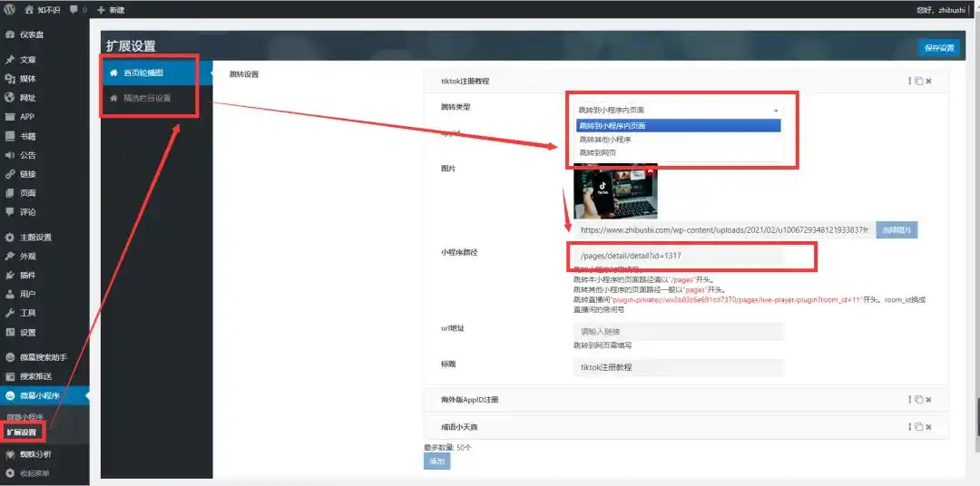Viewport: 980px width, 486px height.
Task: Switch to the 精选栏目设置 tab
Action: point(147,98)
